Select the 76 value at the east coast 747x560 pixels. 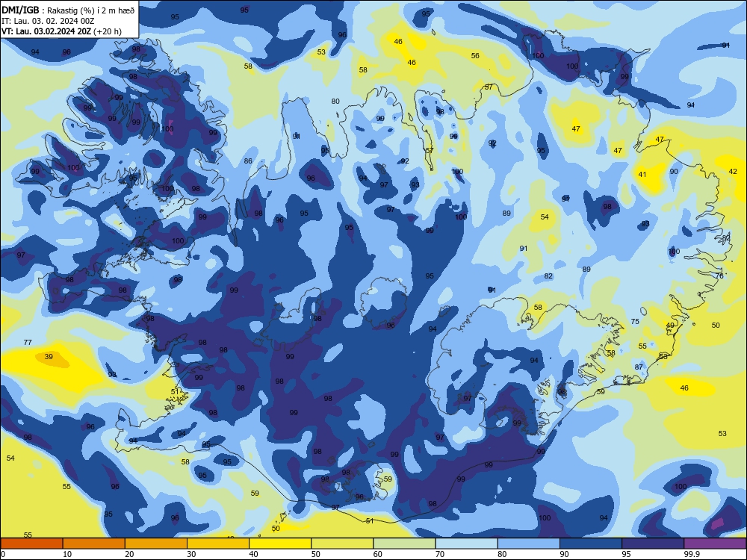click(719, 276)
